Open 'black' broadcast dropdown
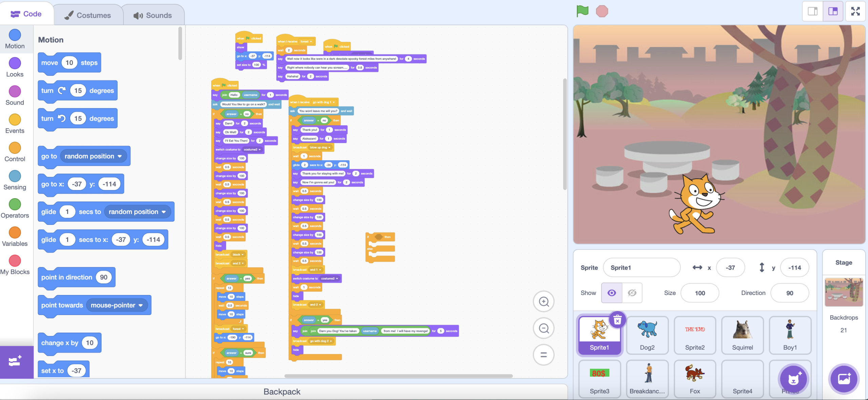 click(x=238, y=254)
